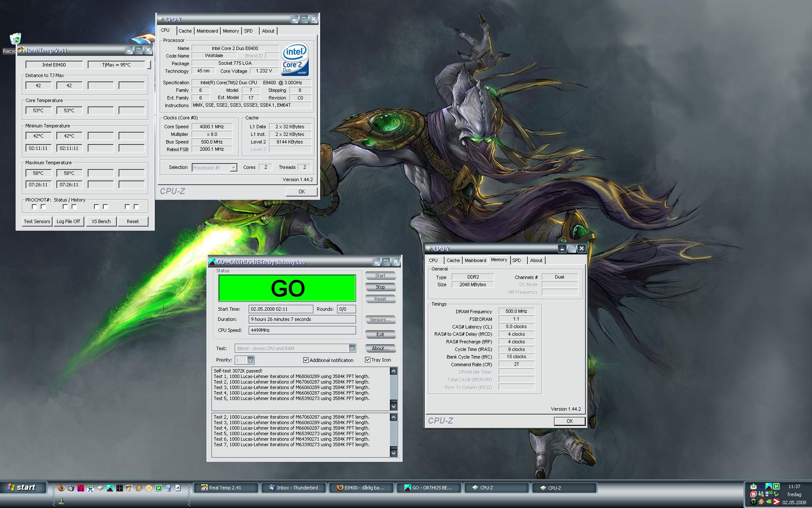Screen dimensions: 812x508
Task: Toggle the Tray Icon checkbox in Orthos
Action: (x=368, y=360)
